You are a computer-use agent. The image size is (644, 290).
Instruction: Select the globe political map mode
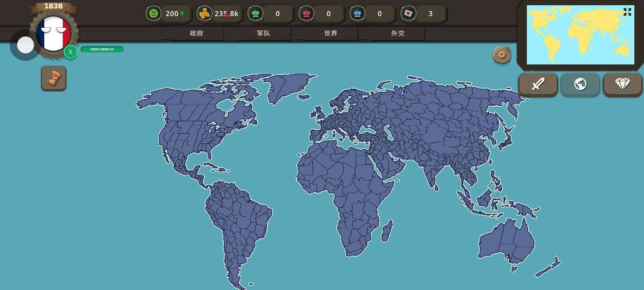(x=580, y=84)
